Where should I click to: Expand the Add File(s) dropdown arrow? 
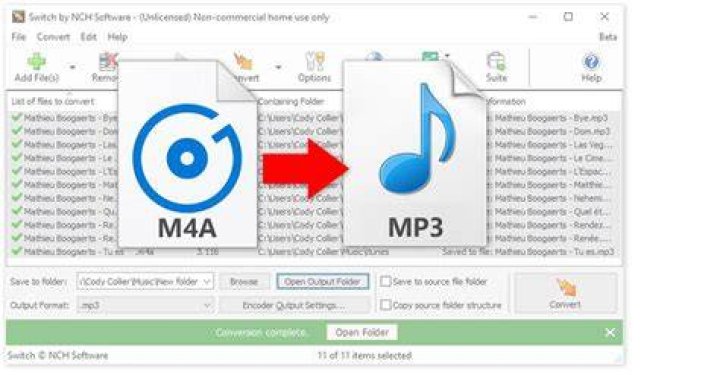(72, 67)
